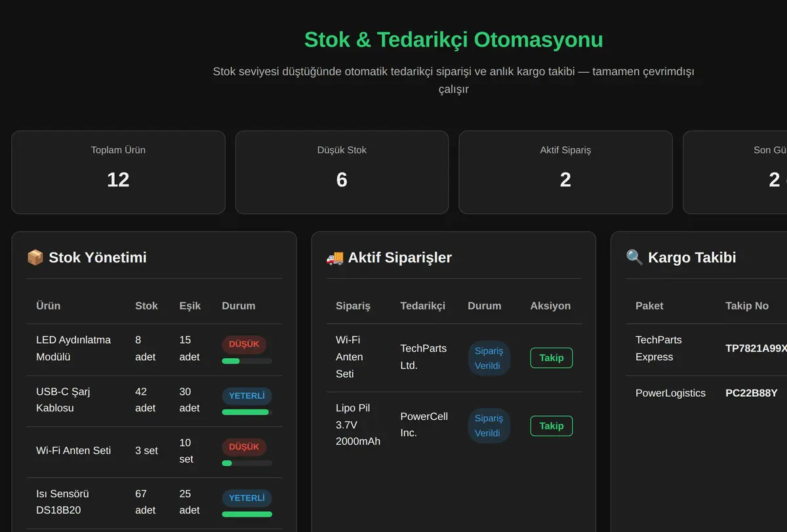Click the 15 adet threshold value

pos(190,348)
